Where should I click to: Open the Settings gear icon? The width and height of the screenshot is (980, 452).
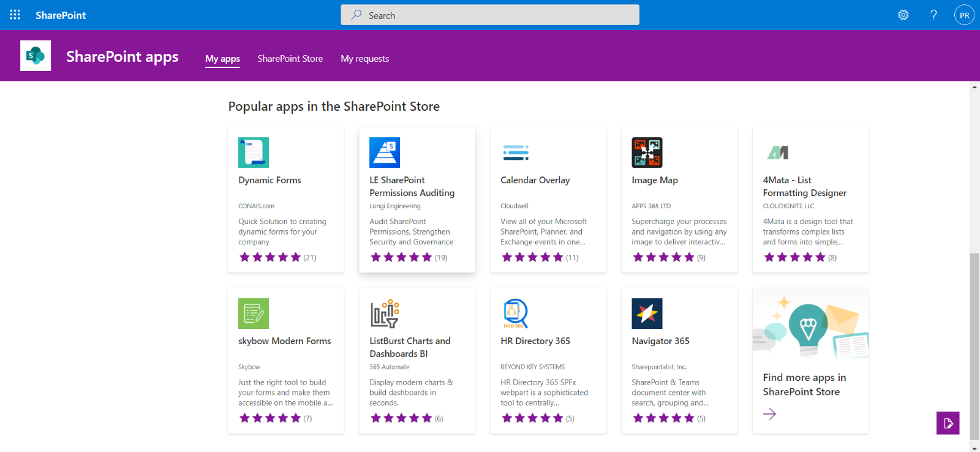[903, 15]
